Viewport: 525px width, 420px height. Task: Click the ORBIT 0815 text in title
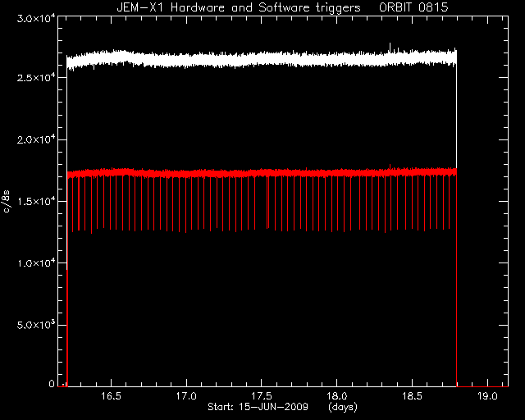(413, 7)
